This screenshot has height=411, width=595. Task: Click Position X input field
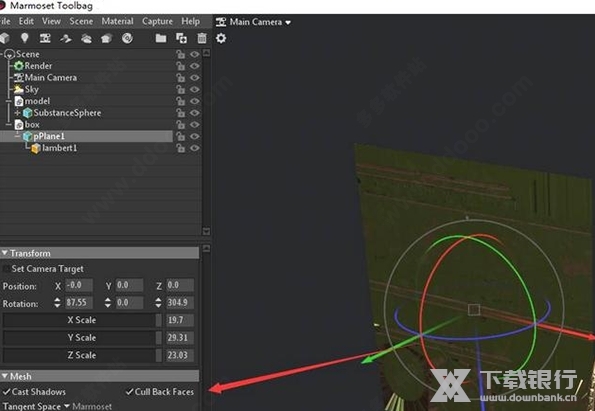(79, 285)
